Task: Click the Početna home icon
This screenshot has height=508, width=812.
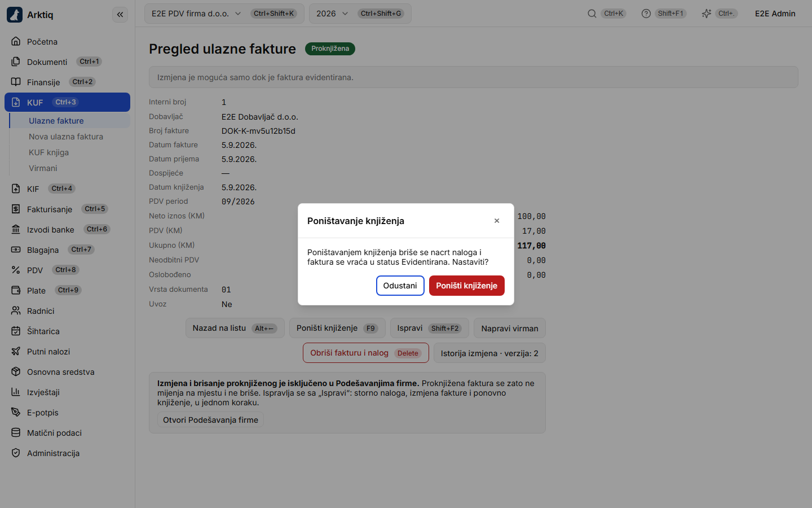Action: coord(16,42)
